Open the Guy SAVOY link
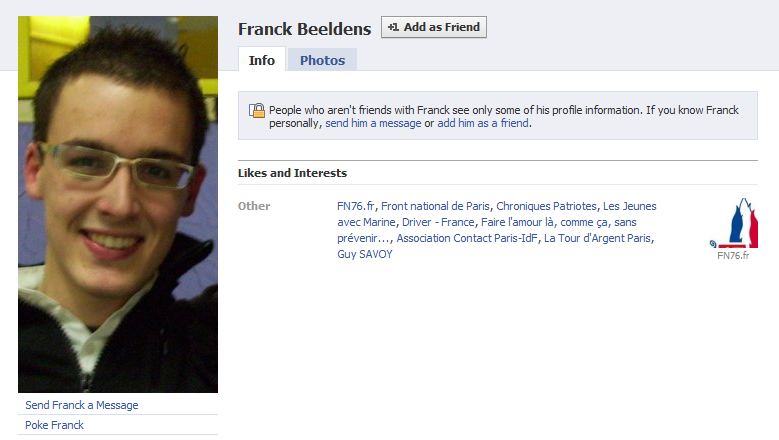 [365, 254]
